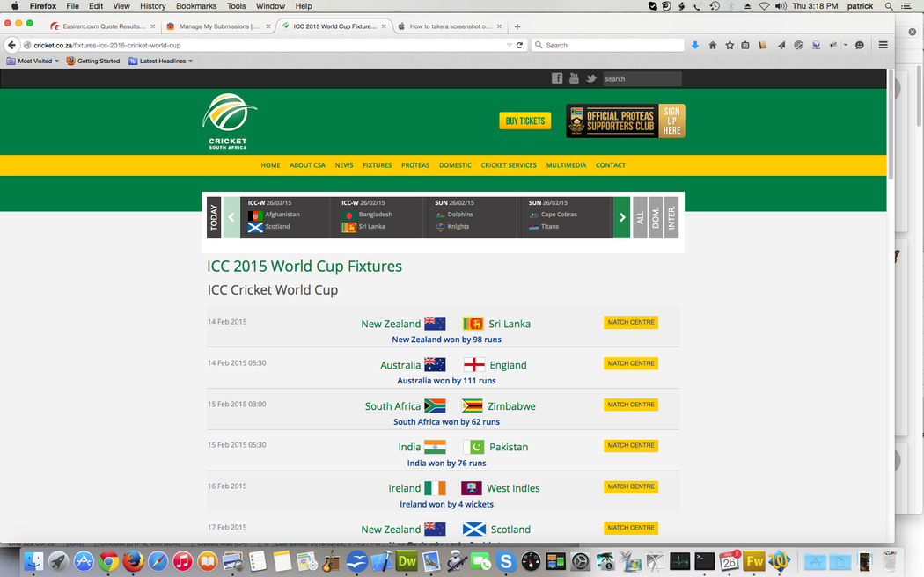This screenshot has height=577, width=924.
Task: Open the FIXTURES navigation menu item
Action: tap(378, 165)
